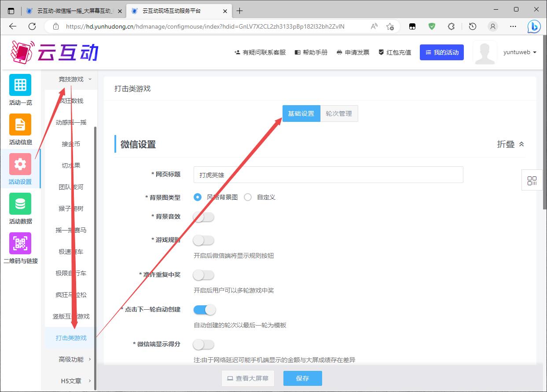Screen dimensions: 547x392
Task: Open browser extensions puzzle icon
Action: pyautogui.click(x=451, y=26)
